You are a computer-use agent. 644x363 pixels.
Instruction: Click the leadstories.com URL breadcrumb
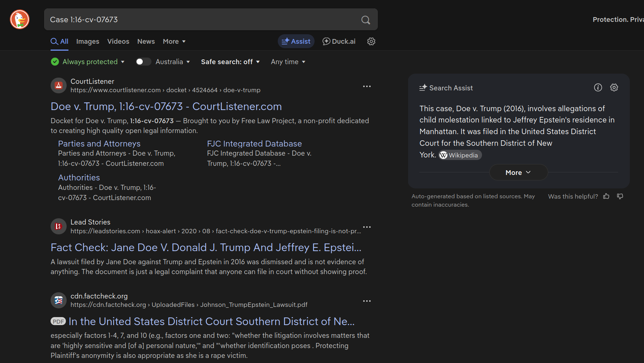[x=216, y=231]
